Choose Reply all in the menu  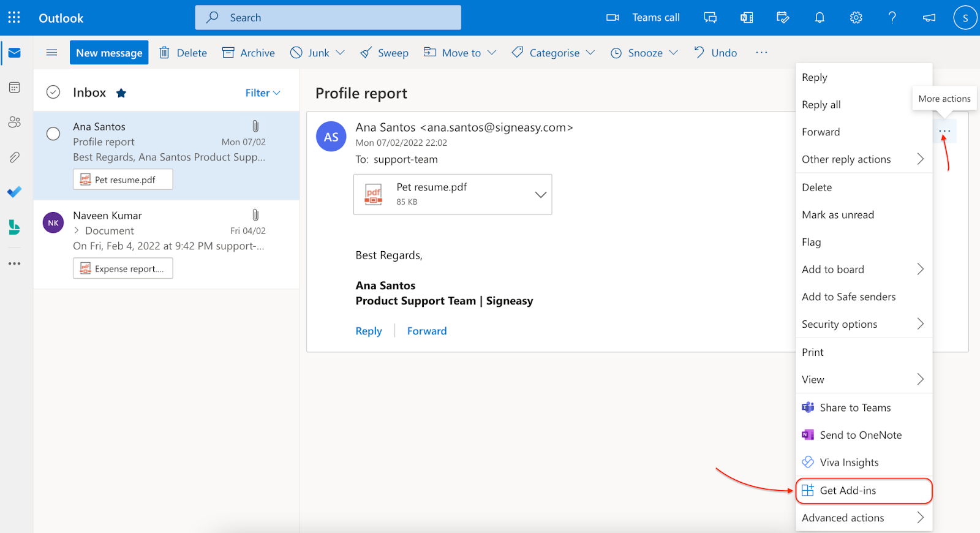[864, 105]
